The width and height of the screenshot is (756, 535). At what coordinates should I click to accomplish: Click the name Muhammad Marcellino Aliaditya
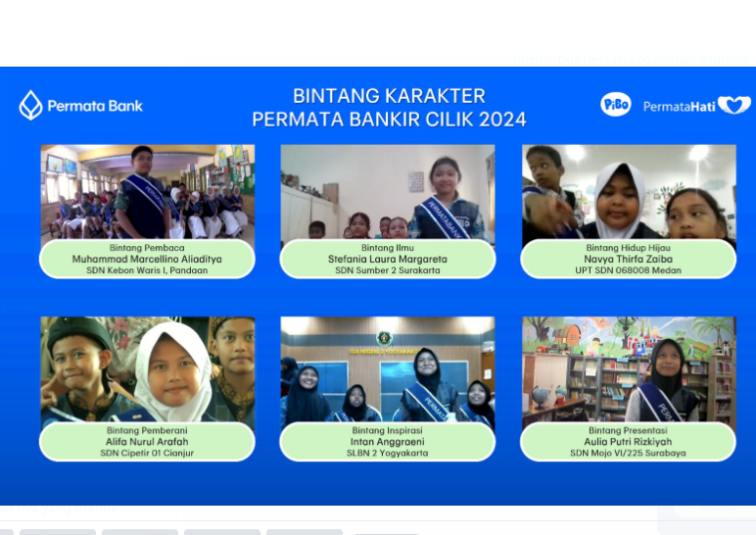(147, 259)
